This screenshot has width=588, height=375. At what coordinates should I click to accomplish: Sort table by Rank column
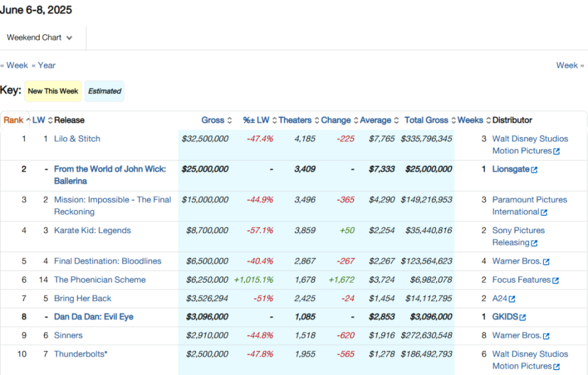point(17,121)
